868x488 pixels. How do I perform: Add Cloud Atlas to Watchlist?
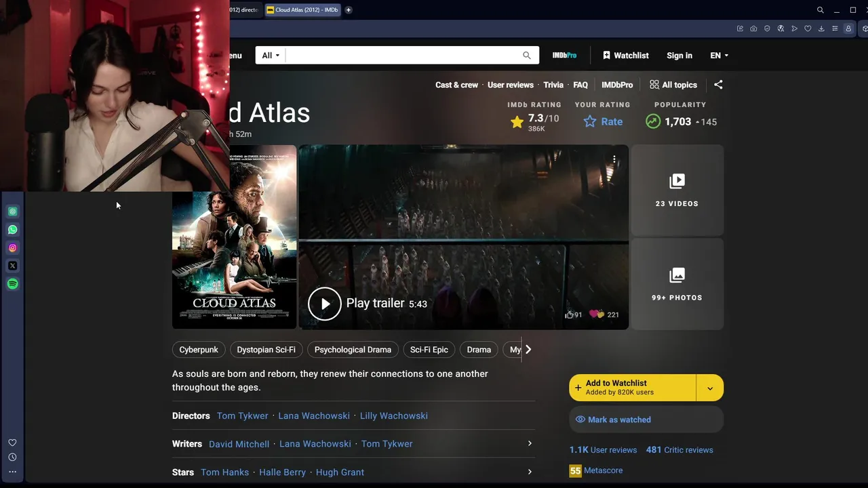point(632,388)
